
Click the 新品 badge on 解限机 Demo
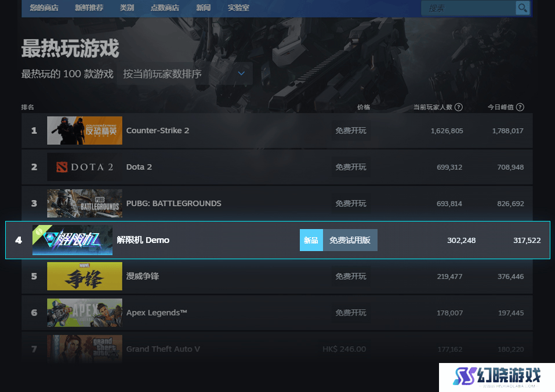311,240
